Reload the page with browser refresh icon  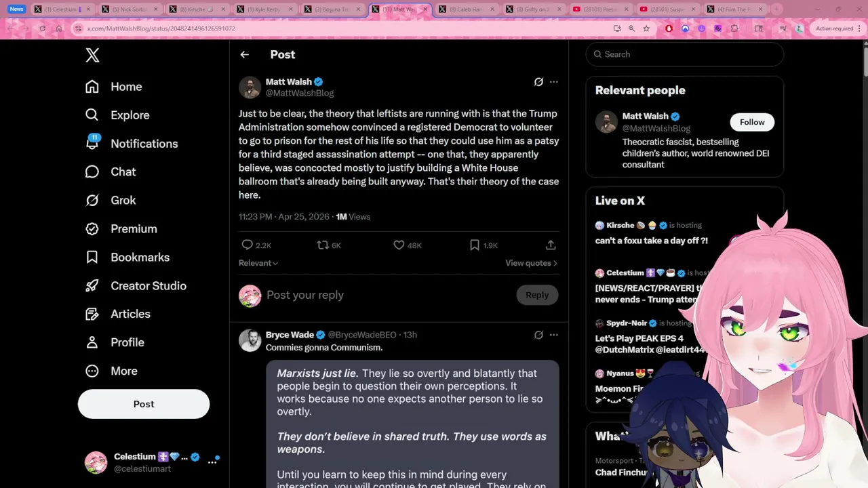click(x=42, y=28)
